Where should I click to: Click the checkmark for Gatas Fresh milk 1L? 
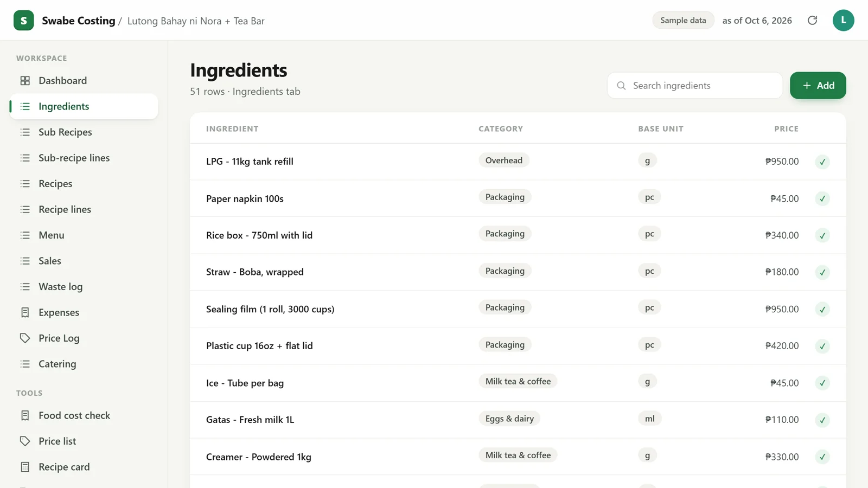click(x=822, y=420)
